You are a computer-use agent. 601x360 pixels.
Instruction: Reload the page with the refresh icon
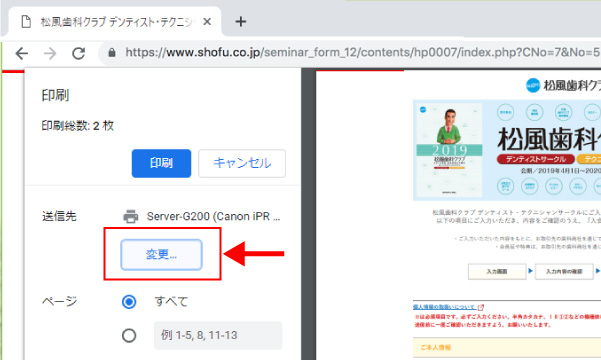click(x=79, y=53)
